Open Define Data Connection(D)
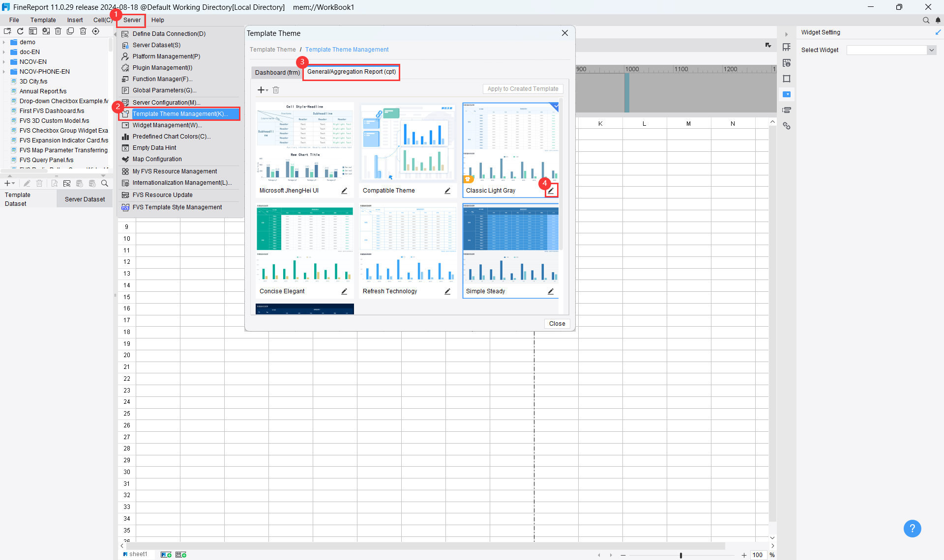The width and height of the screenshot is (944, 560). click(x=169, y=34)
